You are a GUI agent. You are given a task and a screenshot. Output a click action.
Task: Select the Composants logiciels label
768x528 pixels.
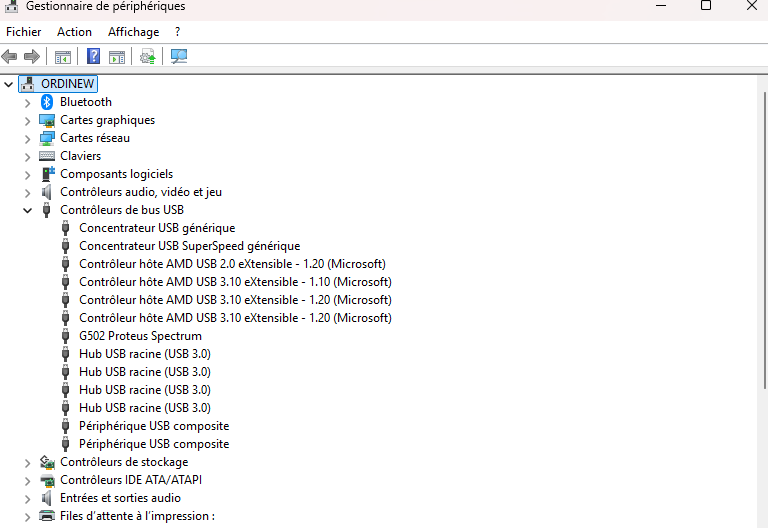point(117,174)
